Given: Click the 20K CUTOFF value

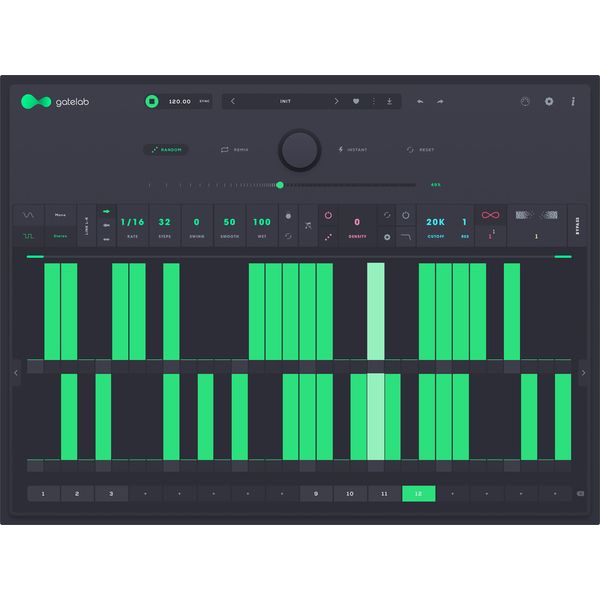Looking at the screenshot, I should coord(435,222).
